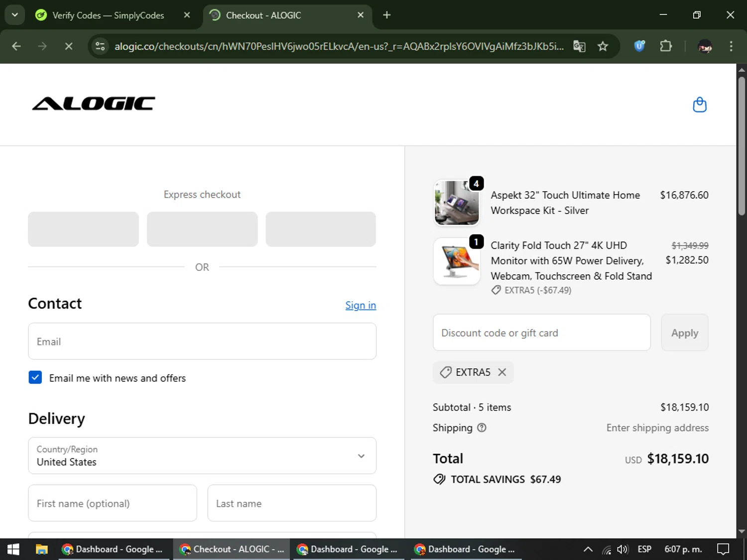Open the Windows Start menu

coord(13,549)
